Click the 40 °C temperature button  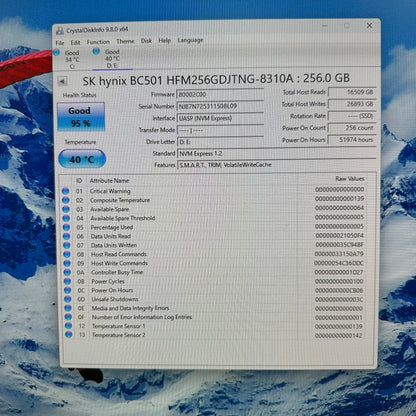pyautogui.click(x=82, y=159)
